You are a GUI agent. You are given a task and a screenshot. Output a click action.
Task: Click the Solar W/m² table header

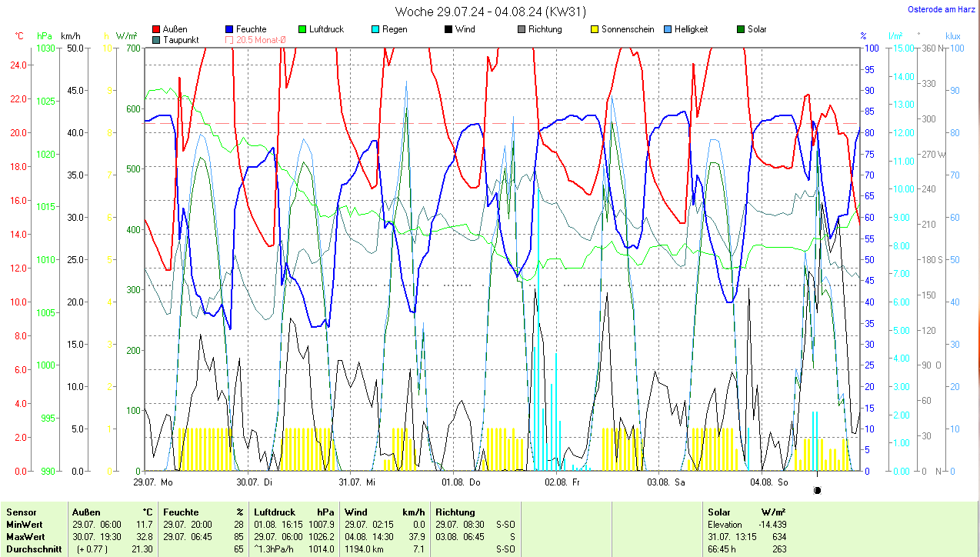click(746, 512)
